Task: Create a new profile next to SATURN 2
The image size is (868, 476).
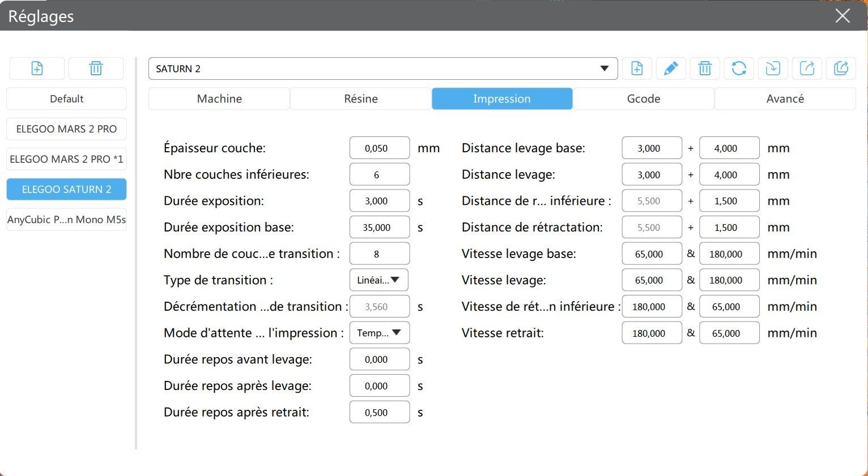Action: [637, 68]
